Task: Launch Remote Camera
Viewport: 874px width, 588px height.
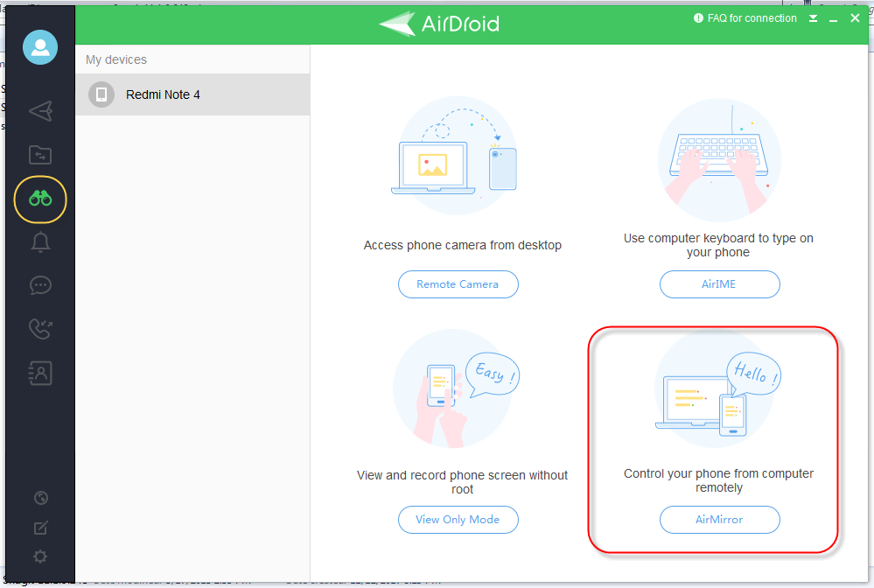Action: coord(458,283)
